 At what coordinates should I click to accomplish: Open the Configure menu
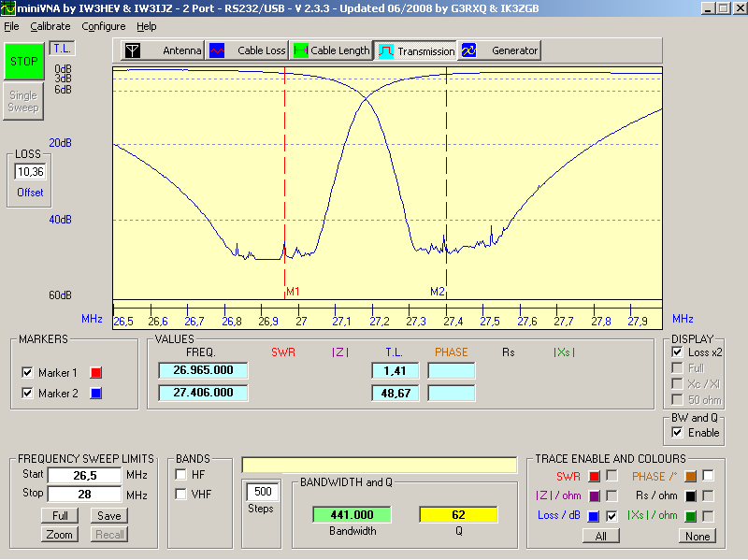103,26
